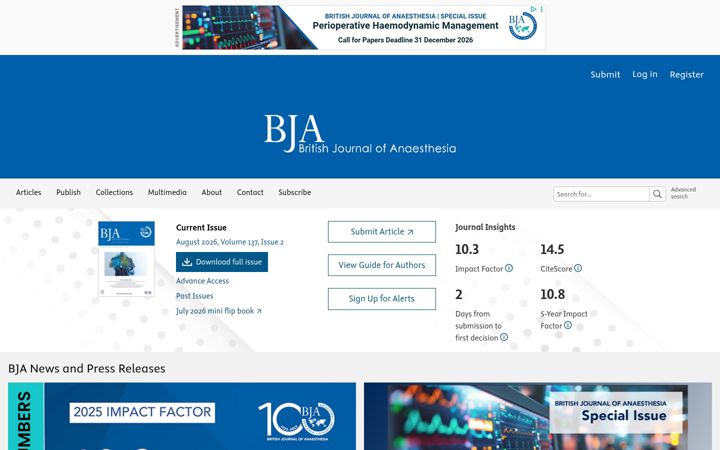Click the BJA News and Press Releases heading
This screenshot has height=450, width=720.
pos(87,368)
